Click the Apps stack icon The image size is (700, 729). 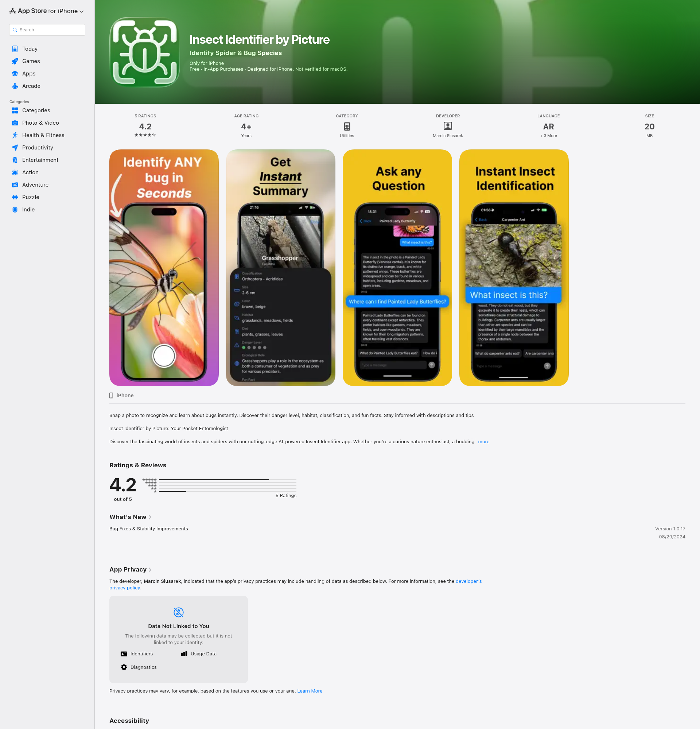tap(15, 74)
